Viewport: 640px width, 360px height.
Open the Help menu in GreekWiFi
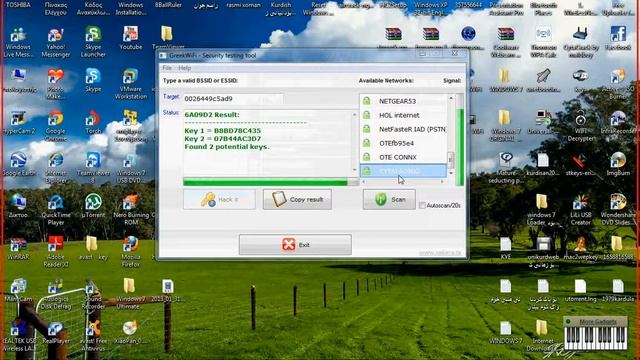[x=184, y=68]
